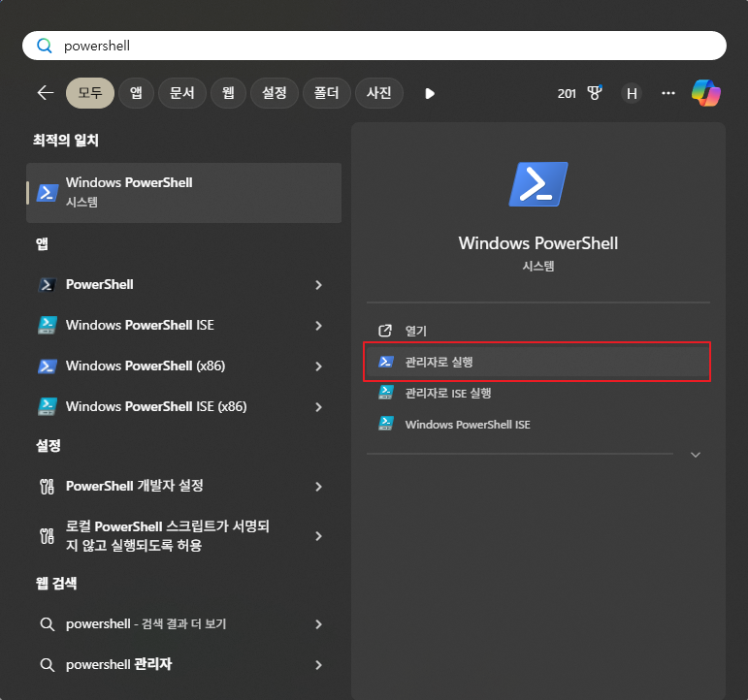This screenshot has height=700, width=748.
Task: Click the search magnifier icon in search box
Action: point(44,46)
